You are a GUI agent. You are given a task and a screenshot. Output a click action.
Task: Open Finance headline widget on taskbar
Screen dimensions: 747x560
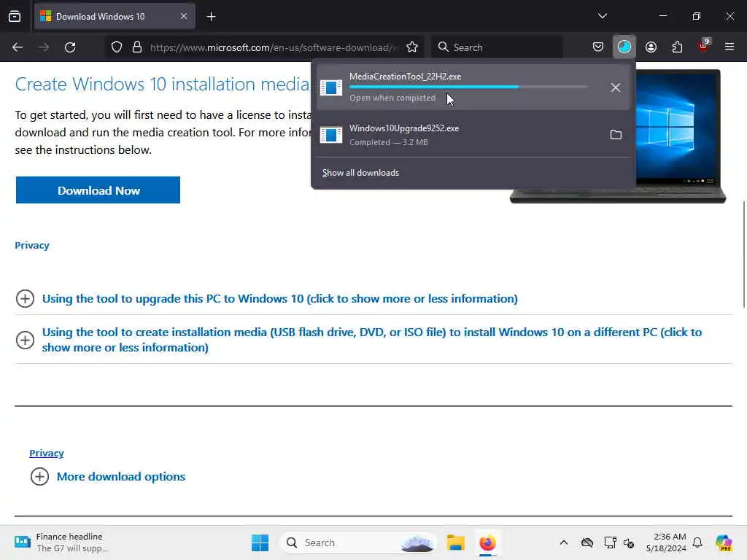[62, 542]
